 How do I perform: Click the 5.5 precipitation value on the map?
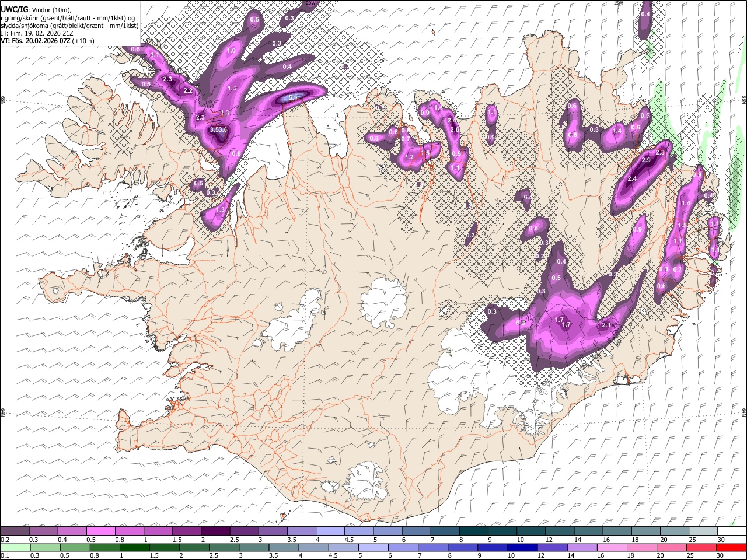click(294, 98)
